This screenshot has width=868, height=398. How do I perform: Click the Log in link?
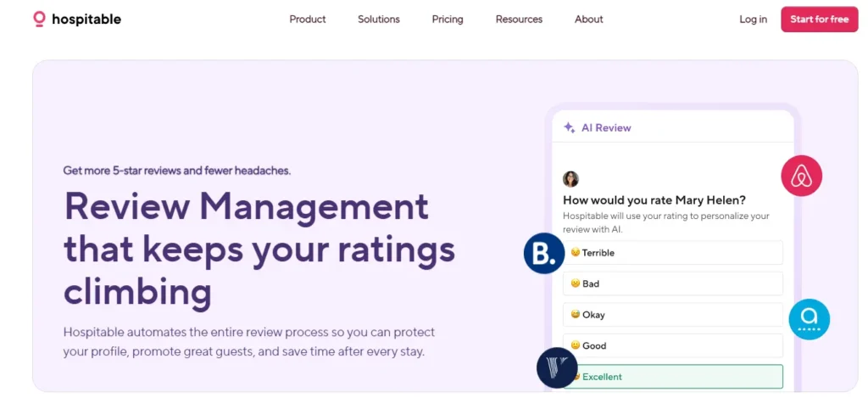[753, 20]
